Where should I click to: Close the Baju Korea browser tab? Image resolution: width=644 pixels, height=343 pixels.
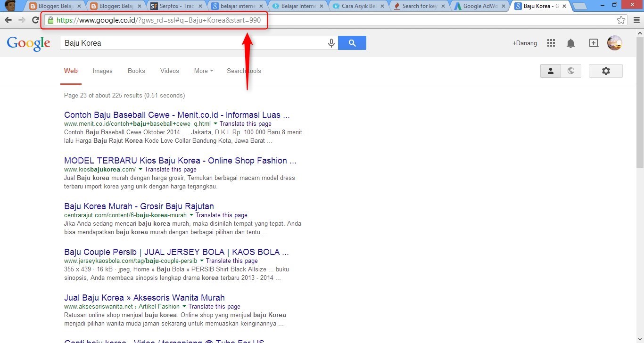(563, 6)
